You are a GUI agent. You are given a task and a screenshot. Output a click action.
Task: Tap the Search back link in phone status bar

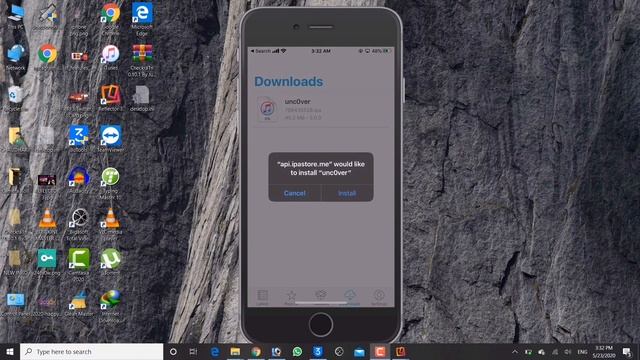coord(261,51)
